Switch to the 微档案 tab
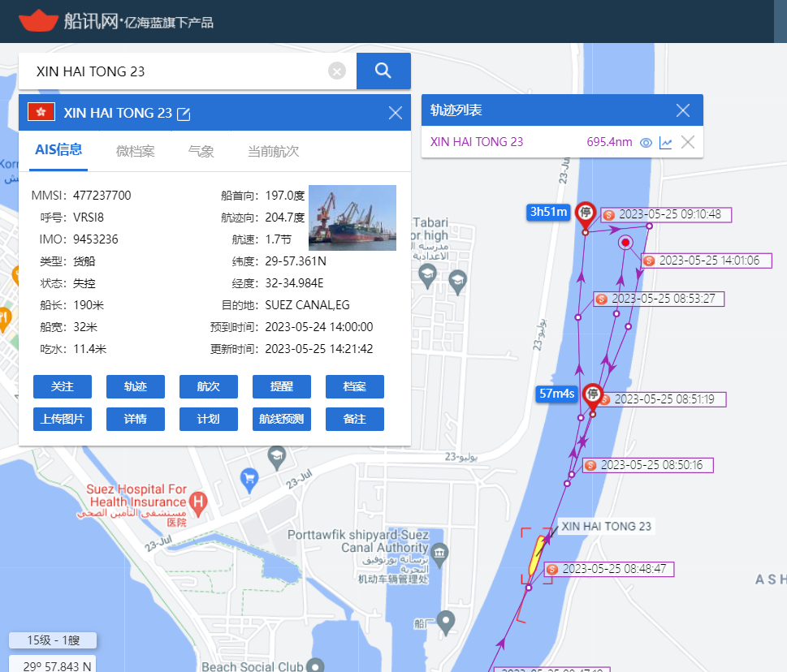The width and height of the screenshot is (787, 672). 136,151
